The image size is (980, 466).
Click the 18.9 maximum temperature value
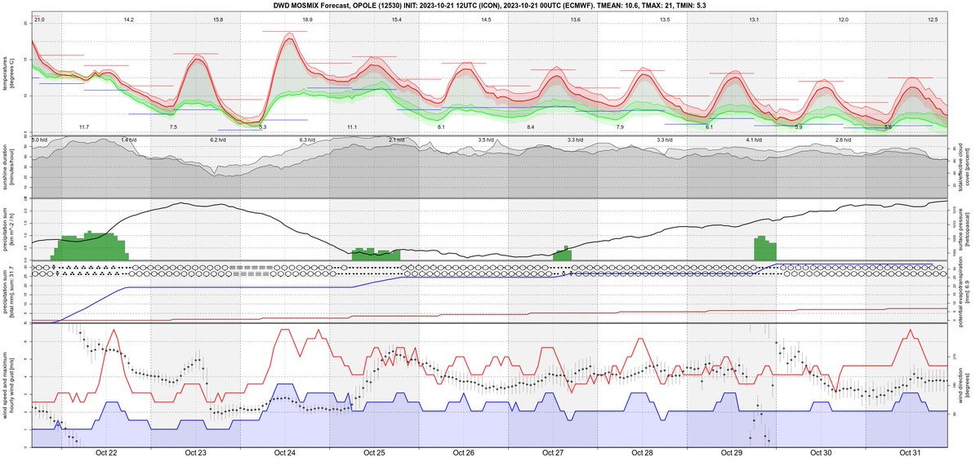tap(307, 19)
